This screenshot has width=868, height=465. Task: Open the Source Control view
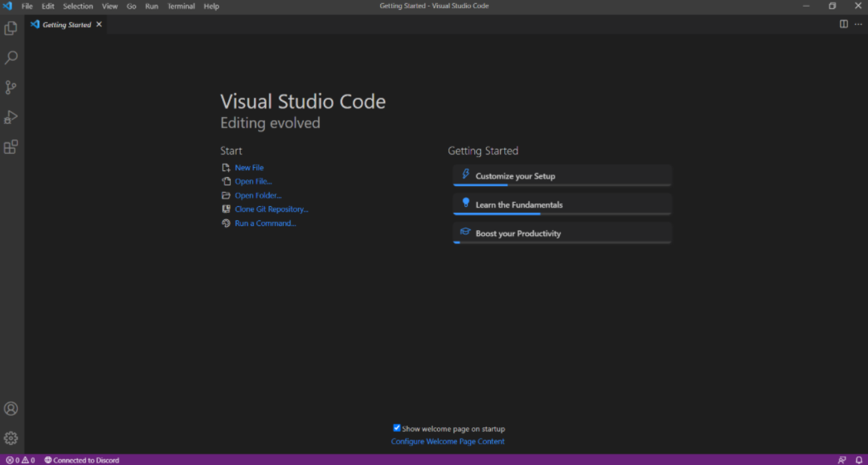click(11, 87)
